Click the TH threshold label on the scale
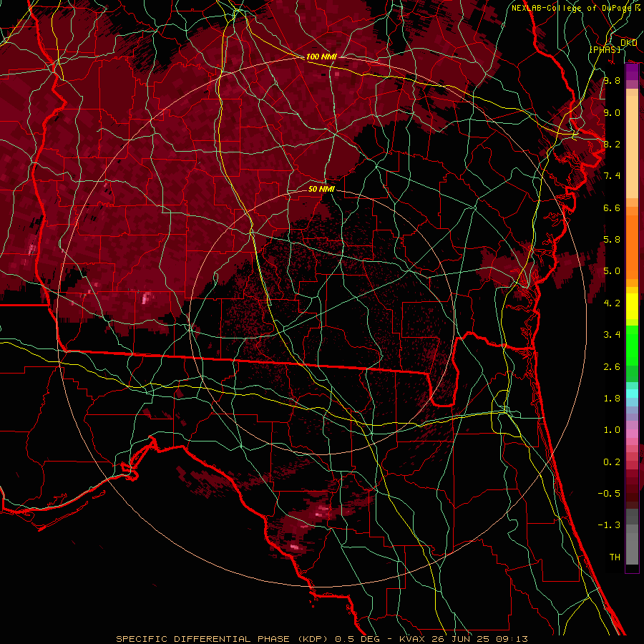 point(615,557)
